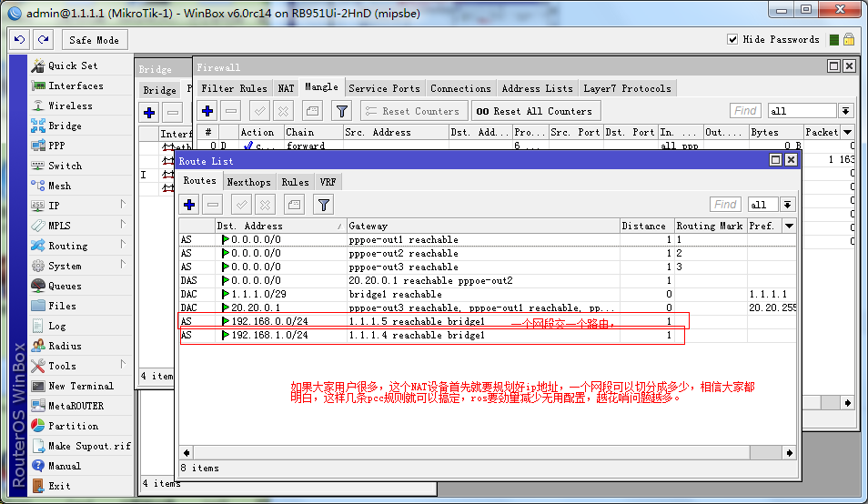Viewport: 868px width, 504px height.
Task: Open the Nexthops tab in Route List
Action: [x=248, y=182]
